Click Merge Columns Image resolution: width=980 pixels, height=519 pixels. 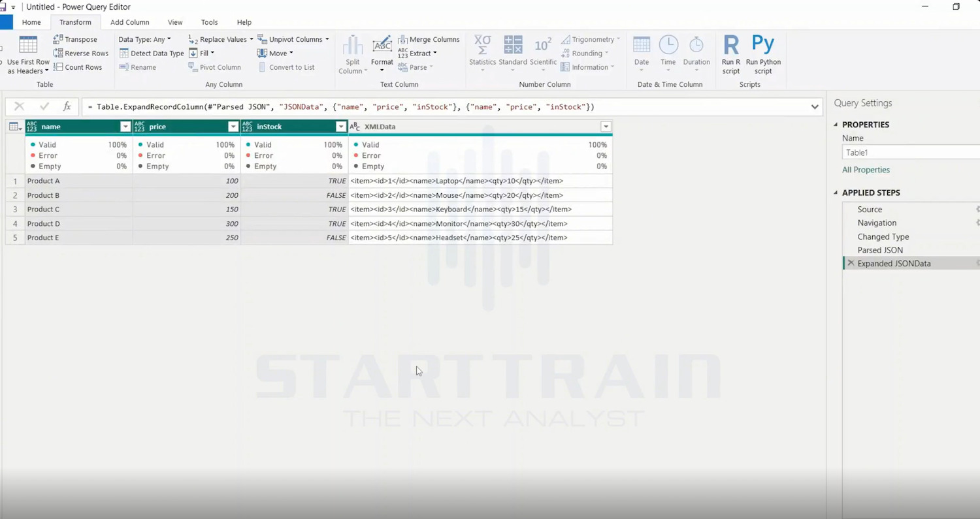[429, 39]
